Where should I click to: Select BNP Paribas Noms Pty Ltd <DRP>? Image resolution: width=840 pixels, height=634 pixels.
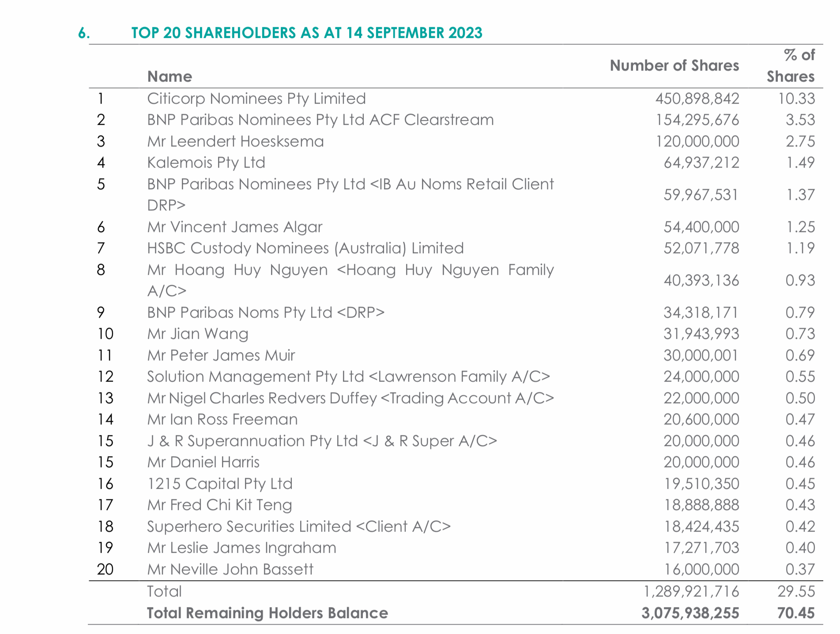click(x=266, y=312)
